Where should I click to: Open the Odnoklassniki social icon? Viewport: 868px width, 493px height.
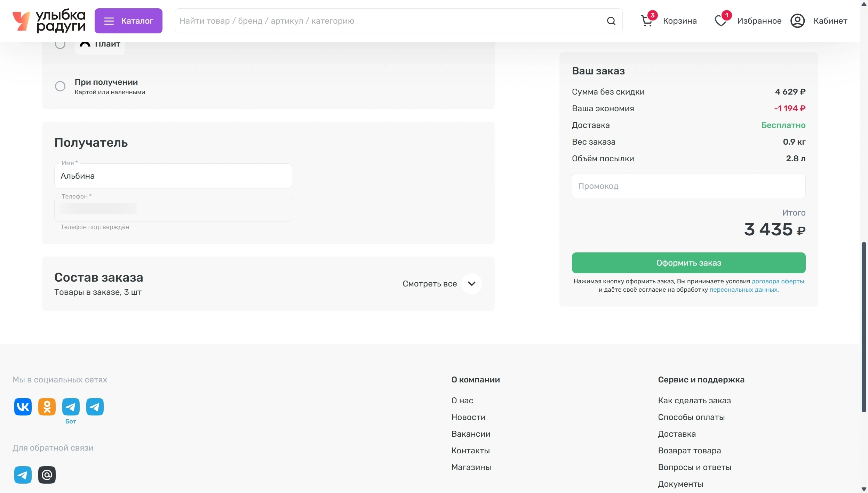(x=47, y=406)
